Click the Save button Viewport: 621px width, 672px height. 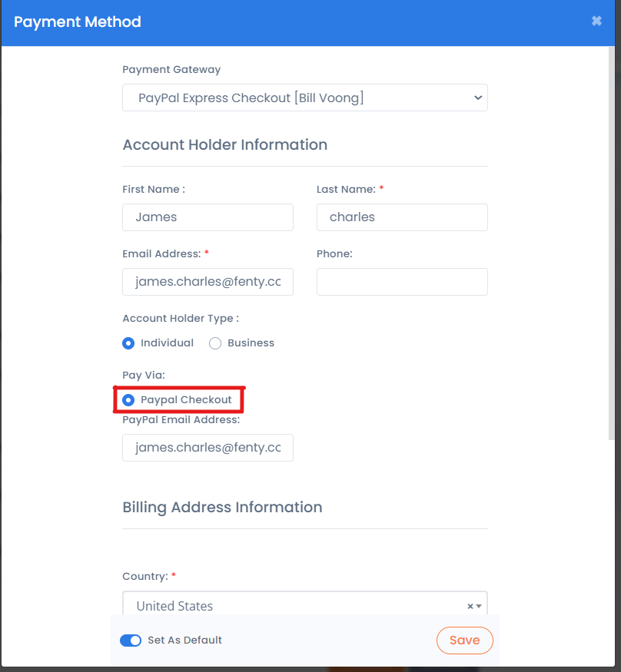pos(464,640)
